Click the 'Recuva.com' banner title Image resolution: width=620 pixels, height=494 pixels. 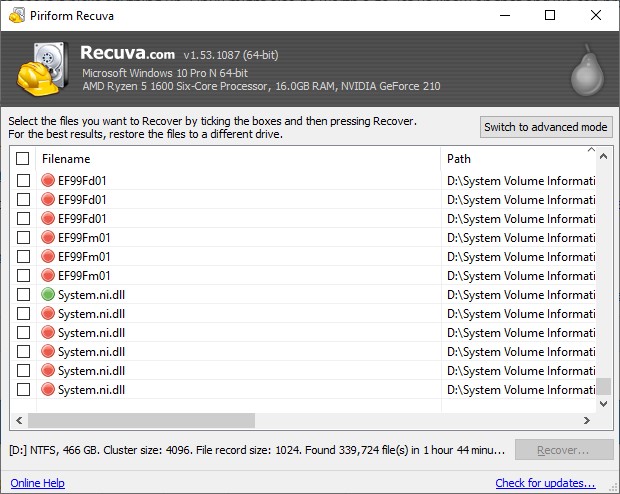(127, 53)
